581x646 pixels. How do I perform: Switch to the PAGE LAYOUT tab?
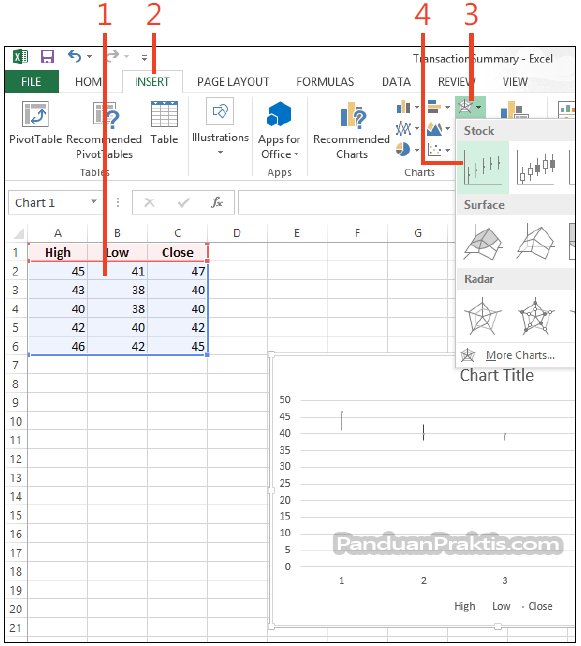[x=233, y=82]
